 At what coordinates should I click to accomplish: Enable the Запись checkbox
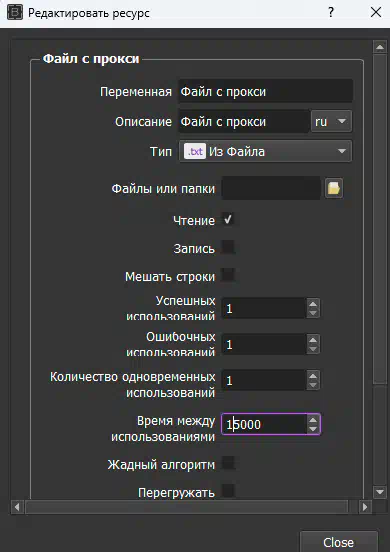[x=228, y=247]
